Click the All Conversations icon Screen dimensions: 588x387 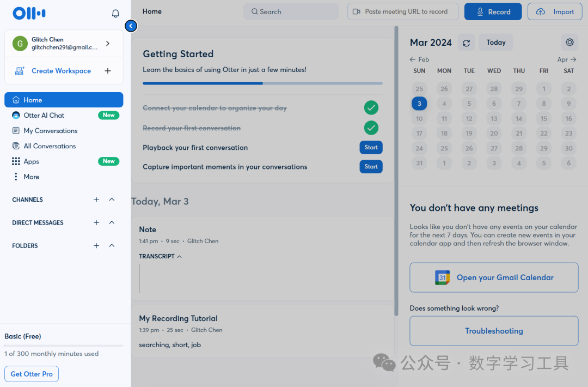pos(16,146)
